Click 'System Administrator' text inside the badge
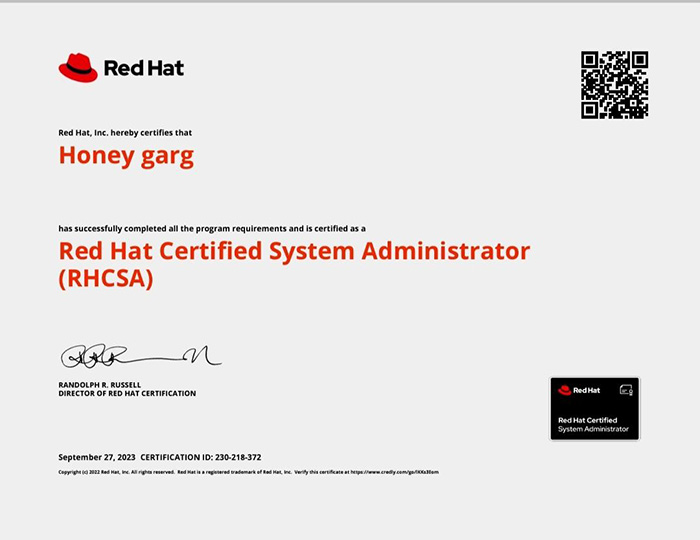700x540 pixels. coord(593,429)
